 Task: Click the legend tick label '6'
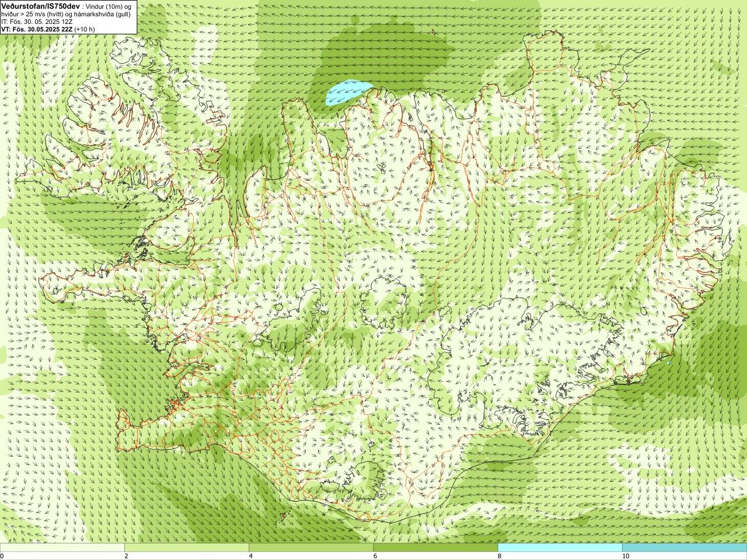click(375, 556)
